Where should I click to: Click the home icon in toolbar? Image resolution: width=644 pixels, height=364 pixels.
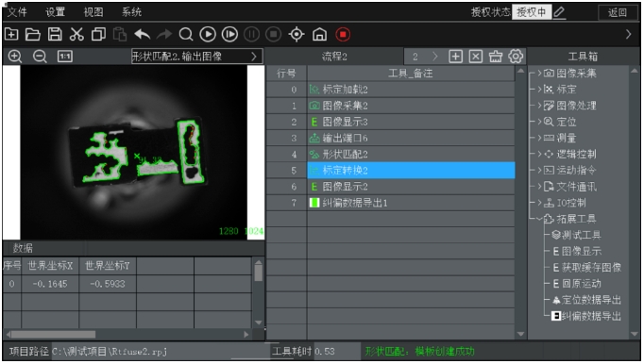pyautogui.click(x=319, y=34)
